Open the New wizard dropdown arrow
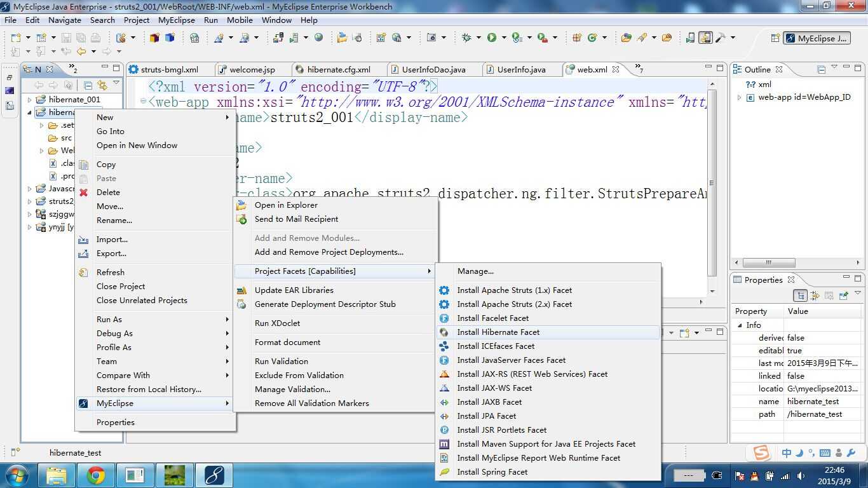 27,38
